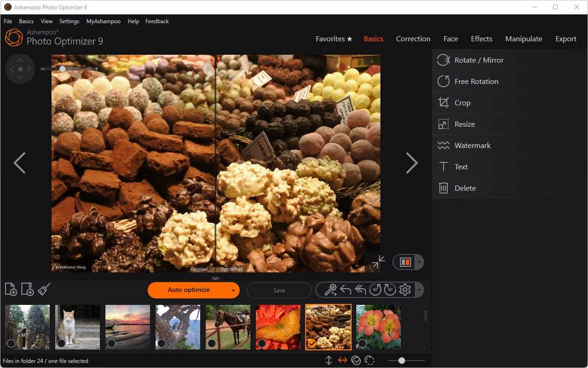Tick the selection circle on horse photo
The height and width of the screenshot is (368, 588).
point(211,343)
